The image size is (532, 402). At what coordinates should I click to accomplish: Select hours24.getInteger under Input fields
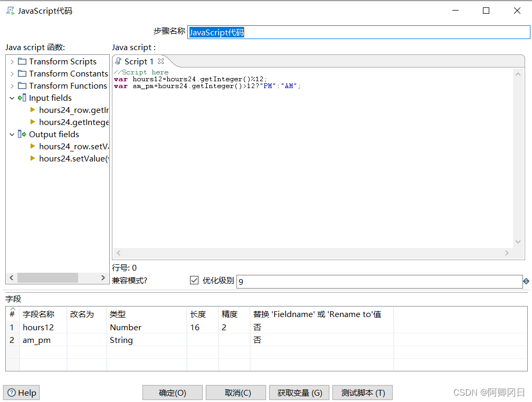pos(73,122)
